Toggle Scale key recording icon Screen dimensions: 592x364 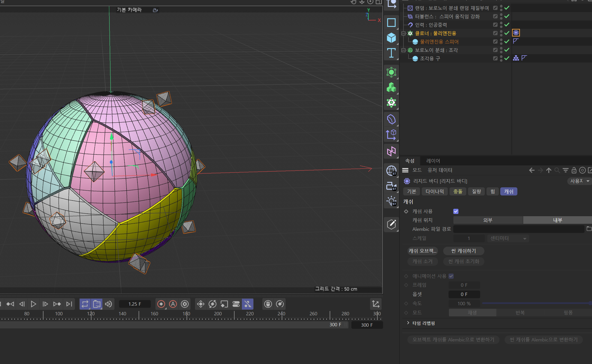click(224, 304)
